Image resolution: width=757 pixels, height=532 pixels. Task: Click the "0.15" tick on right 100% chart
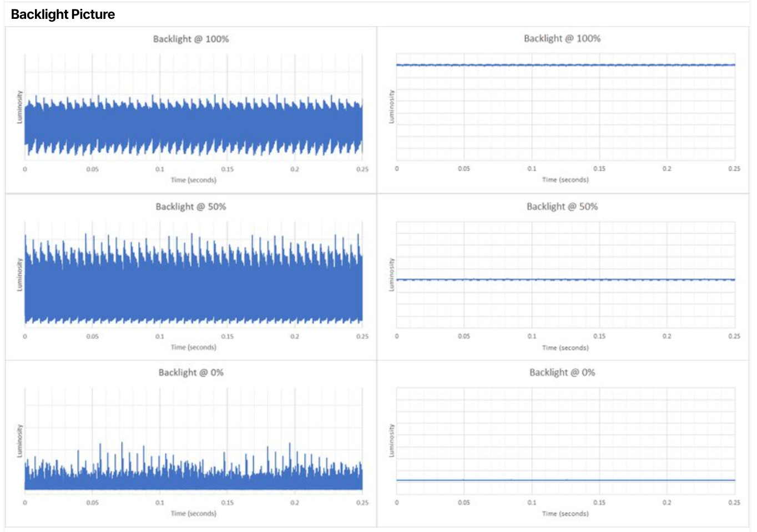[x=599, y=169]
